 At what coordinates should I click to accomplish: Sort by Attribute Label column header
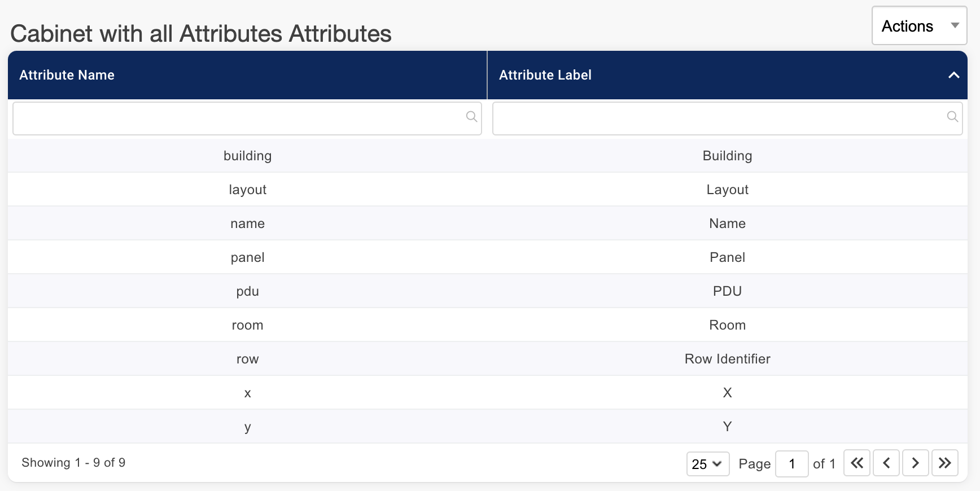pyautogui.click(x=545, y=75)
